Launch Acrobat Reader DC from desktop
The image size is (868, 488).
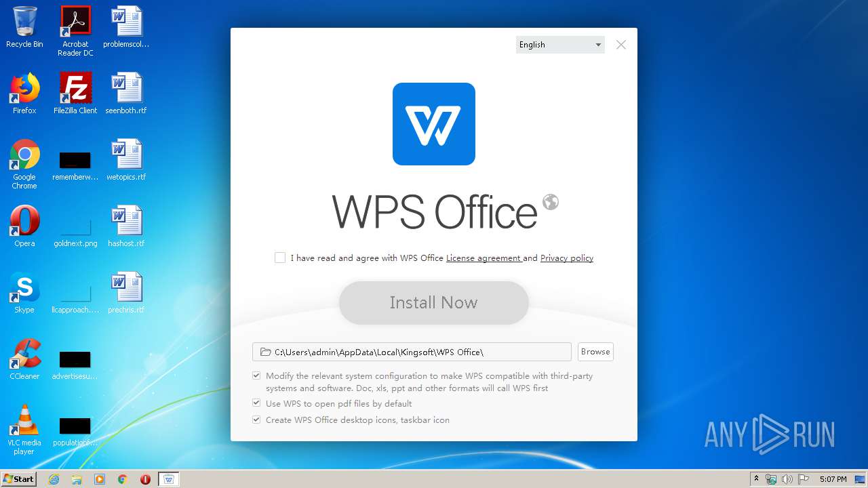75,31
